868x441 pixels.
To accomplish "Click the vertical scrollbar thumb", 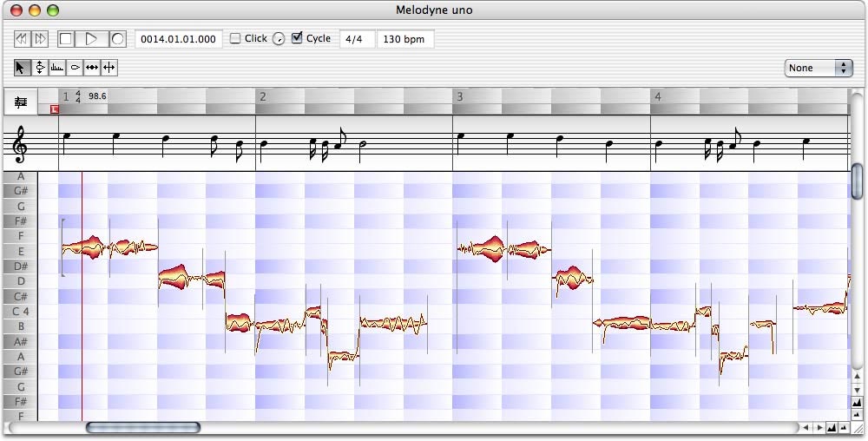I will click(857, 181).
